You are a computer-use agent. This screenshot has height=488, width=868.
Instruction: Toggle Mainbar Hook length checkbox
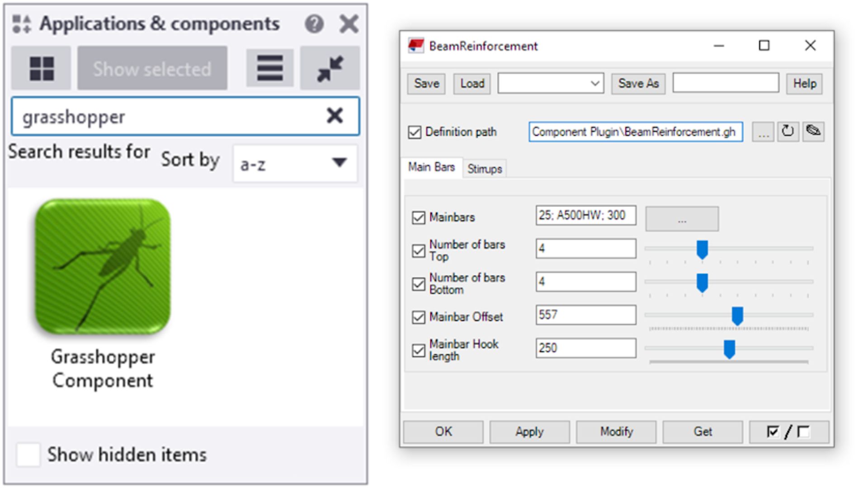(419, 351)
